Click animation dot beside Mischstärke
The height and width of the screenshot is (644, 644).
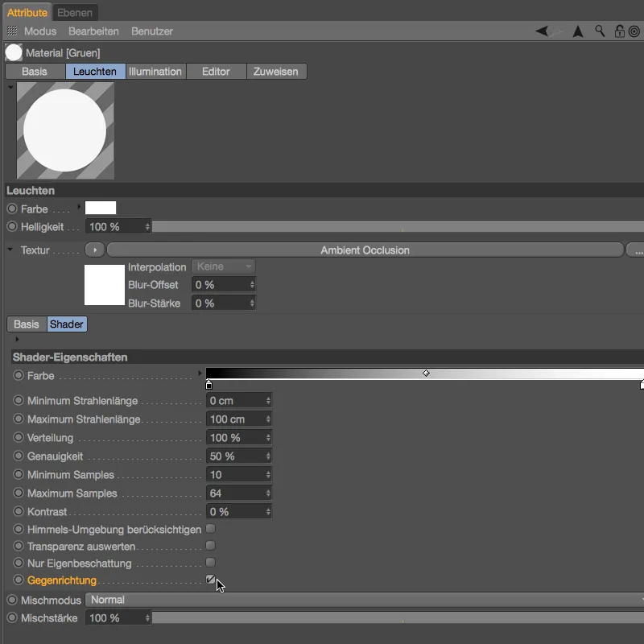pos(12,617)
